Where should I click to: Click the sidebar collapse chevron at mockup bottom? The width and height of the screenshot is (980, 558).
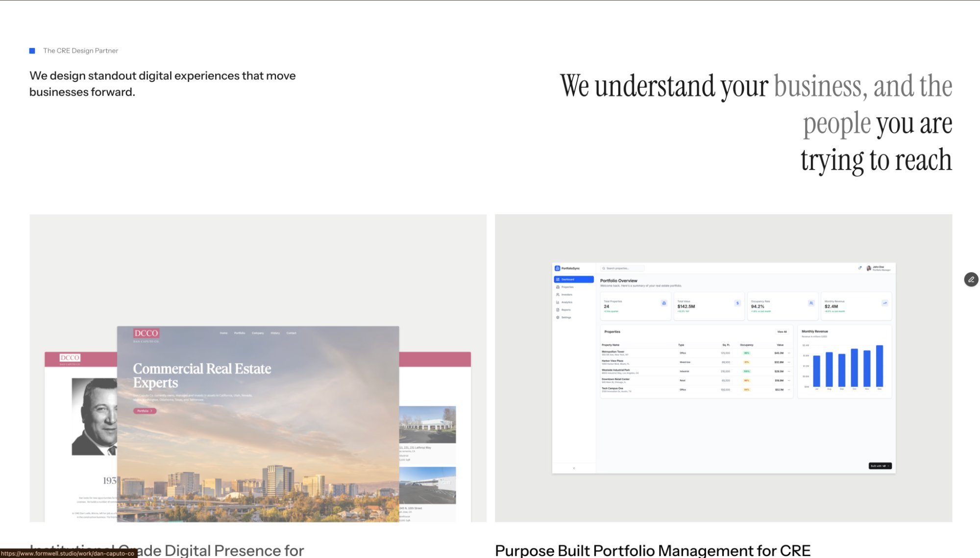[574, 468]
